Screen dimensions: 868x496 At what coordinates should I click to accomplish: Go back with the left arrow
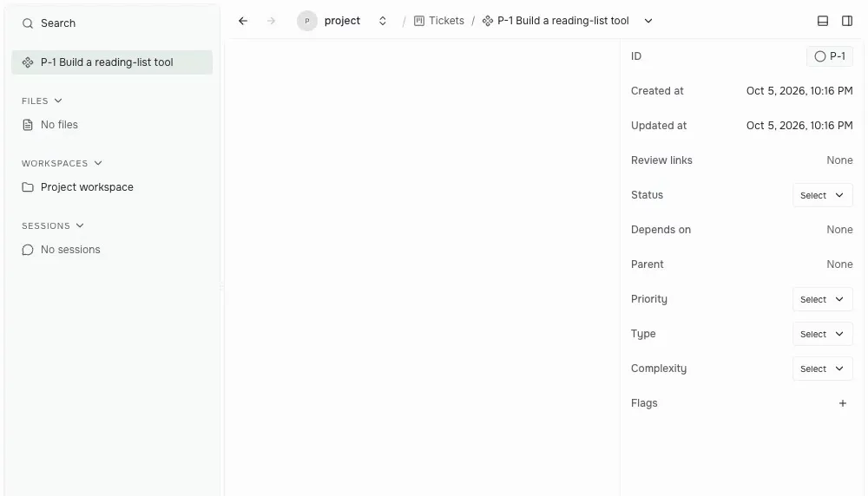click(243, 21)
